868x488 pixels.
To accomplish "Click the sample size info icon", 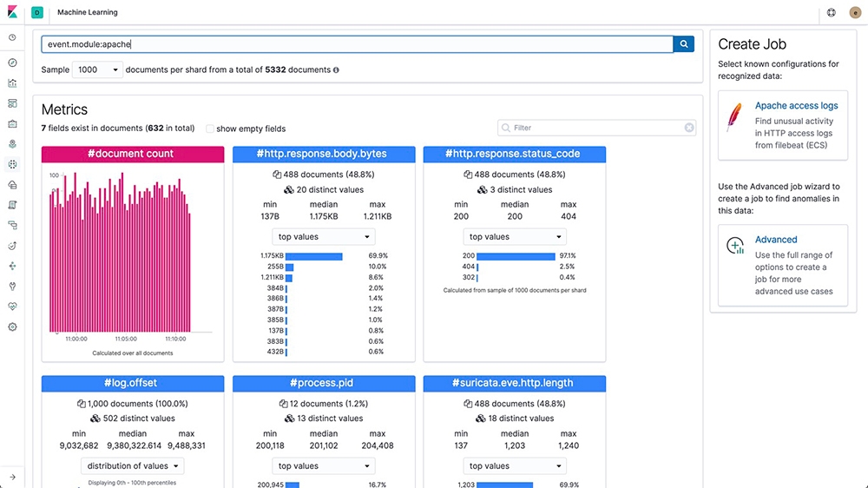I will (x=336, y=69).
